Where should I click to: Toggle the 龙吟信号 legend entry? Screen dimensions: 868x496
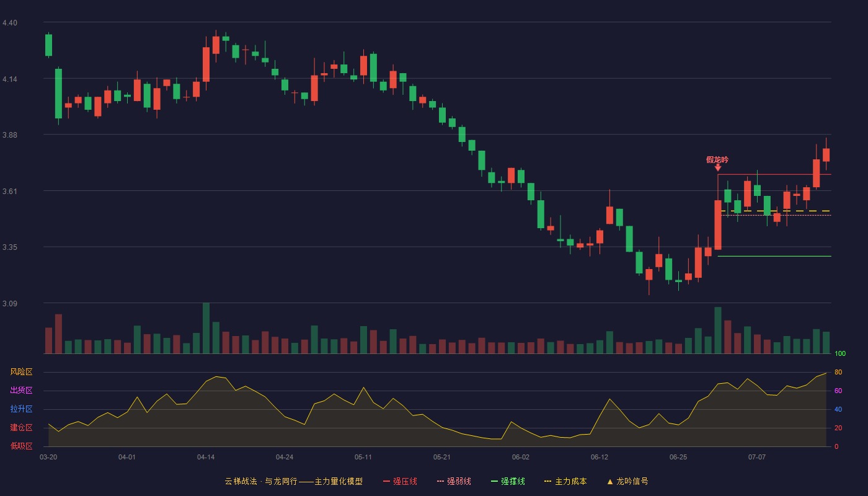click(627, 481)
